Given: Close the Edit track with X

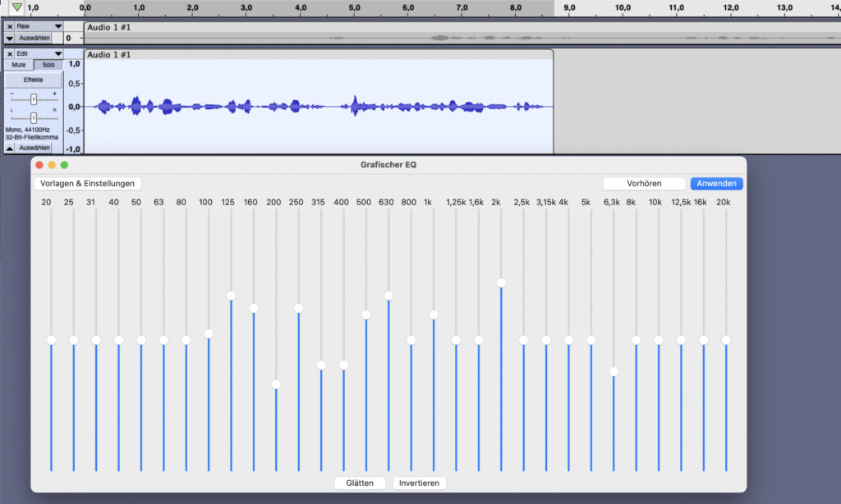Looking at the screenshot, I should [x=10, y=53].
